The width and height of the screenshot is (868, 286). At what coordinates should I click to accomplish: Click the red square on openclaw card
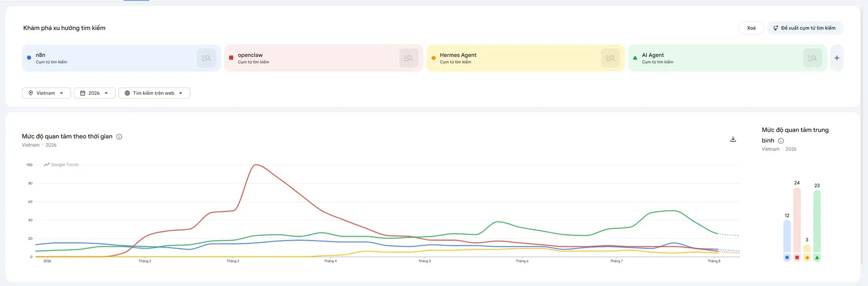[231, 57]
